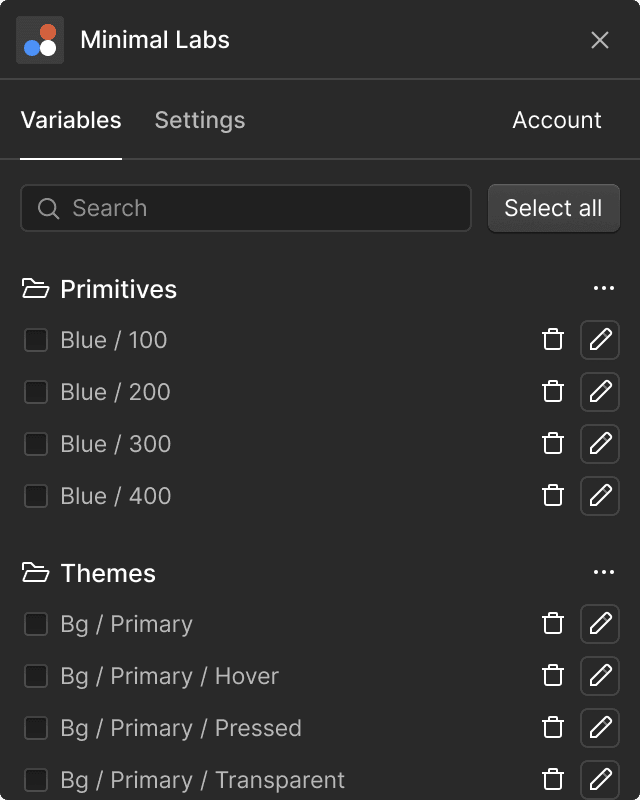The height and width of the screenshot is (800, 640).
Task: Delete the Blue / 100 variable
Action: [553, 340]
